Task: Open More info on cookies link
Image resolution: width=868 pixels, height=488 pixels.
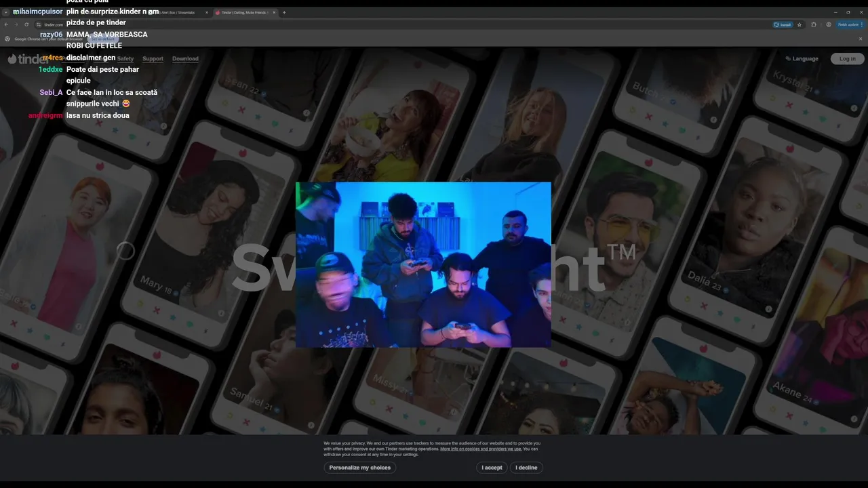Action: click(x=481, y=449)
